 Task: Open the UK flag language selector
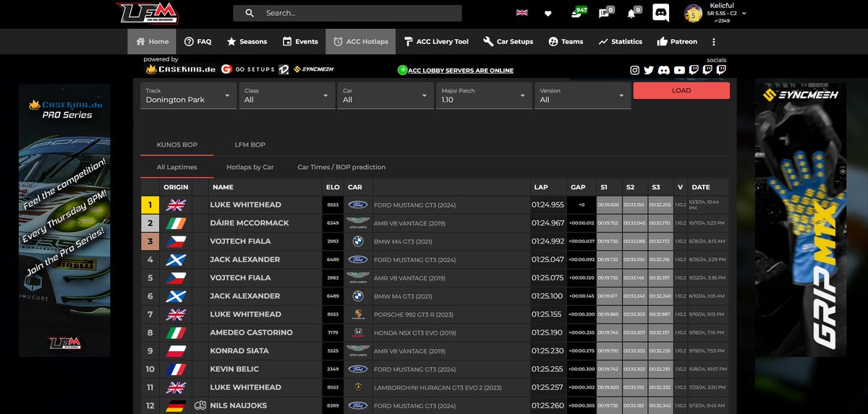pyautogui.click(x=522, y=13)
